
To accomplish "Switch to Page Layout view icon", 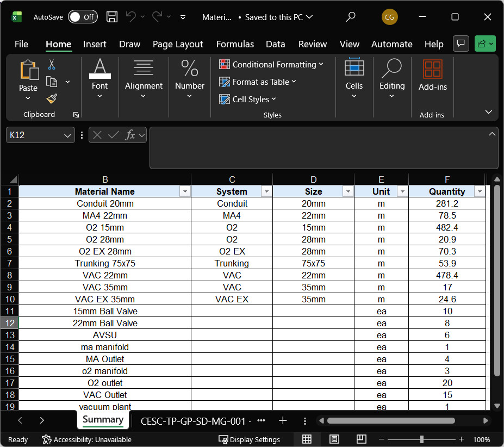I will click(334, 439).
